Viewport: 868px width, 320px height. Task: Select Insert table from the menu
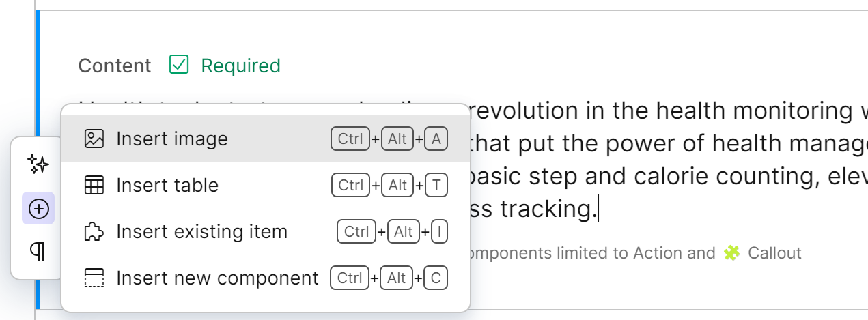[167, 186]
